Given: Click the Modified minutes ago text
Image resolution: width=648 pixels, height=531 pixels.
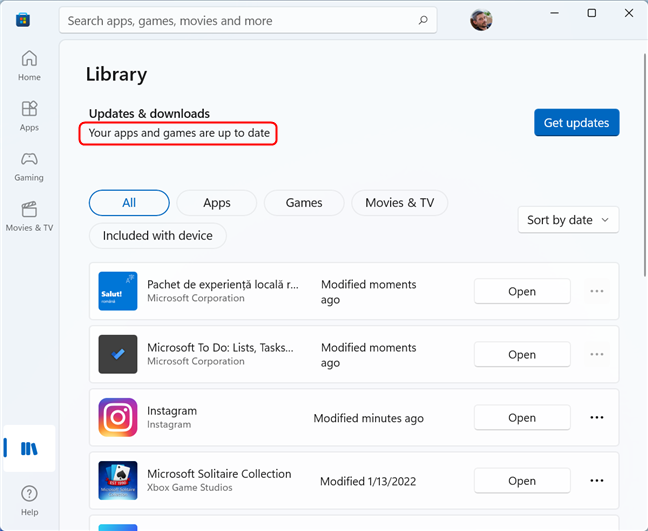Looking at the screenshot, I should pos(368,418).
